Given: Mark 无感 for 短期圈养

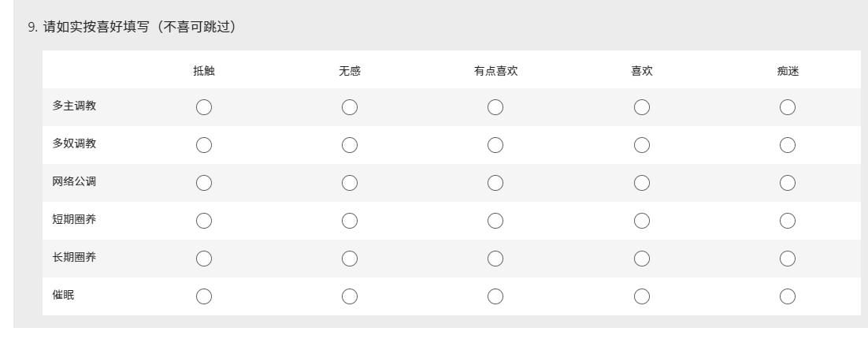Looking at the screenshot, I should 350,221.
